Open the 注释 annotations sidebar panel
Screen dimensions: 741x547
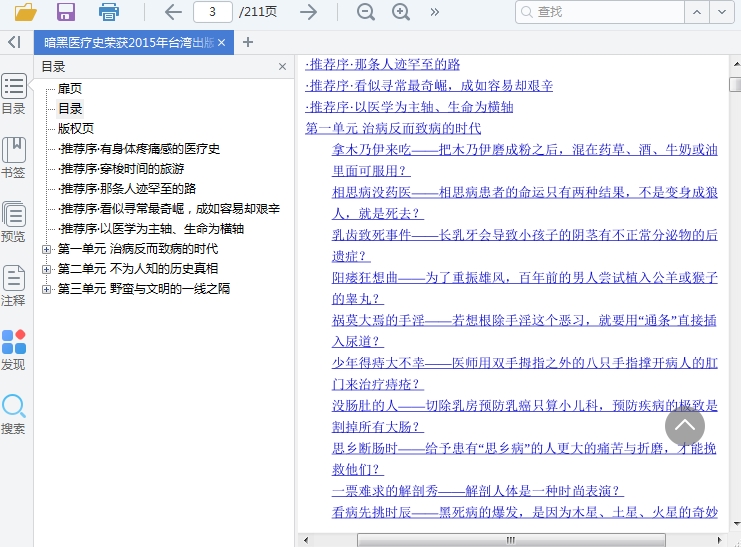[x=14, y=285]
